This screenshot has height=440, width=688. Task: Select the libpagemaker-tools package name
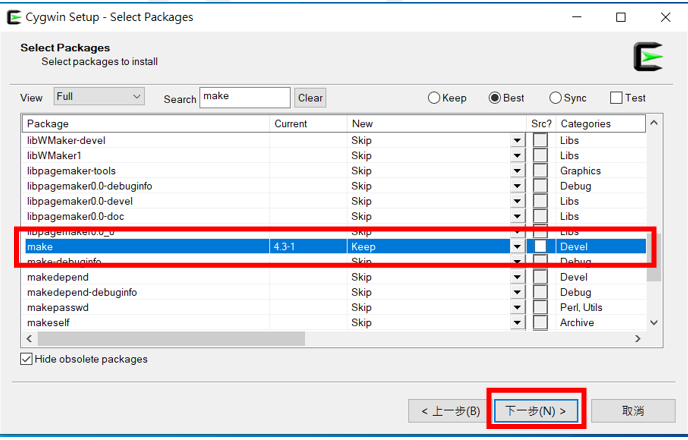click(x=71, y=171)
